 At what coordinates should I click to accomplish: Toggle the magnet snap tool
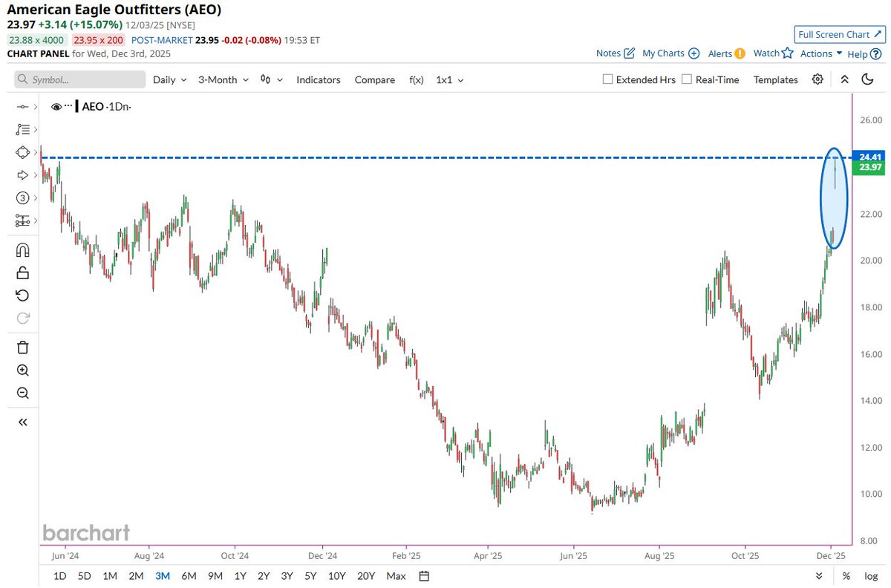click(x=22, y=250)
